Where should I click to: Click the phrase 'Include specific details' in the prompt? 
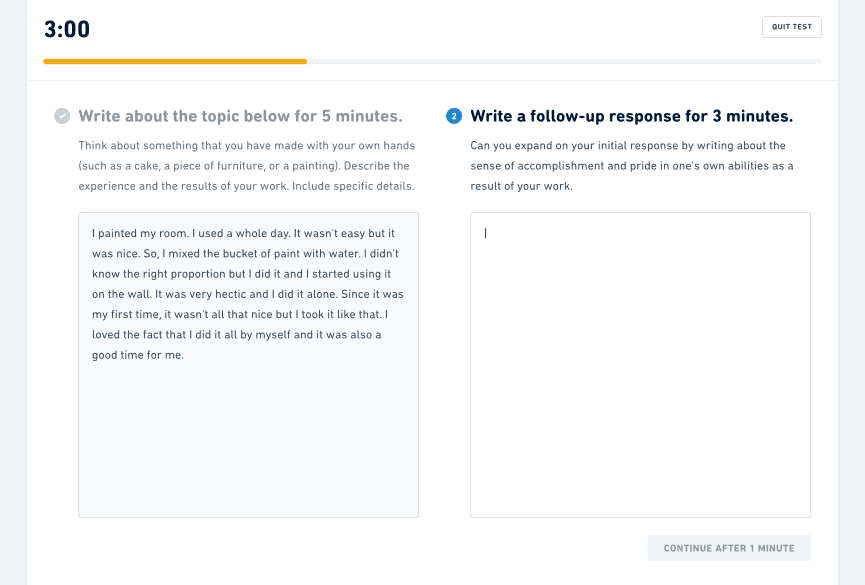(353, 186)
